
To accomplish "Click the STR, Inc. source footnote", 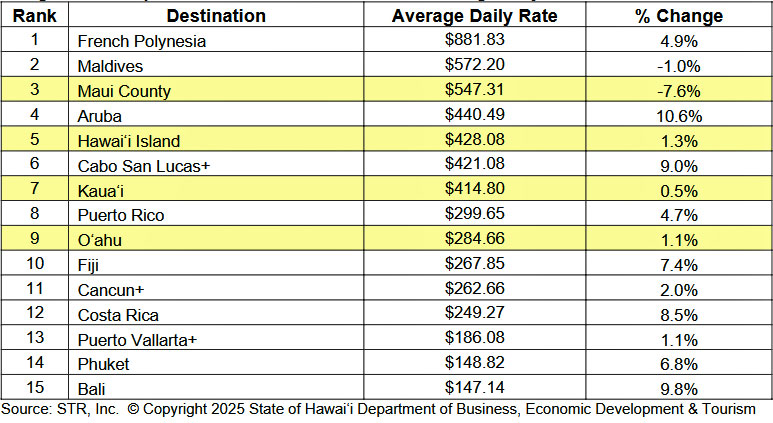I will (x=58, y=409).
